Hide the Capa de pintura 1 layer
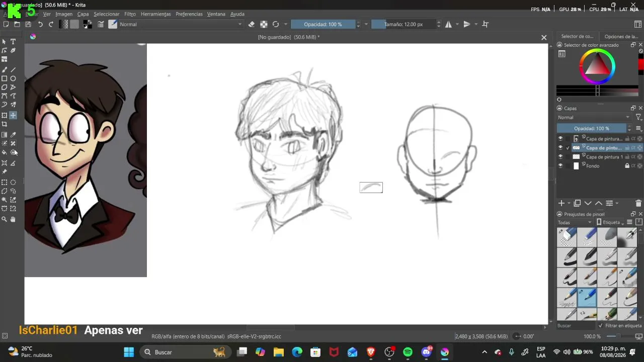Viewport: 644px width, 362px height. 560,157
